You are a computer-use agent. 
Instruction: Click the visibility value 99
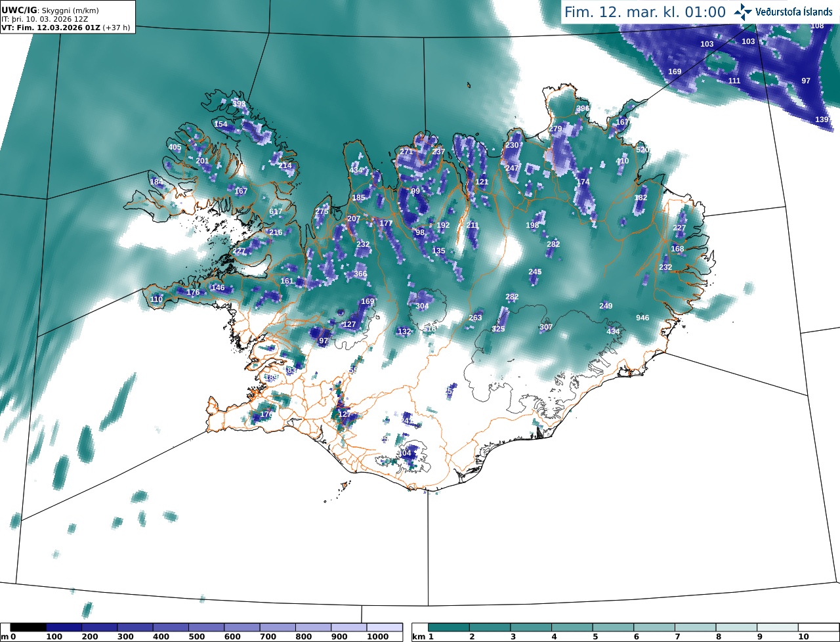pyautogui.click(x=415, y=191)
